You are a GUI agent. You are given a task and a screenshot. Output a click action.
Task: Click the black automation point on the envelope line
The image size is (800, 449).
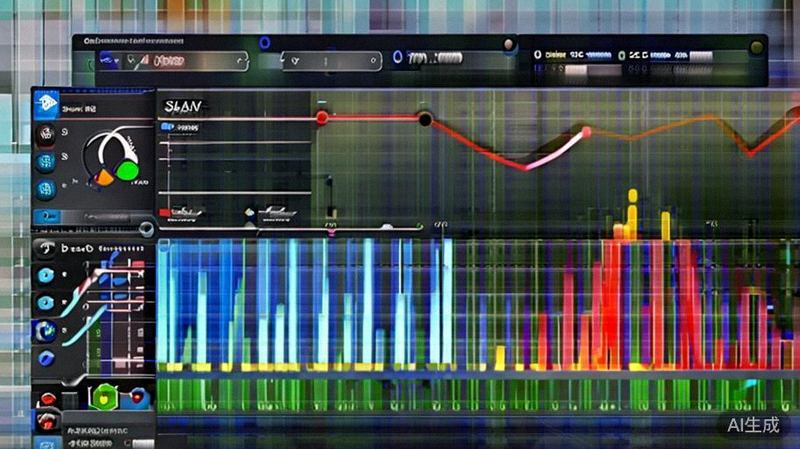click(425, 119)
